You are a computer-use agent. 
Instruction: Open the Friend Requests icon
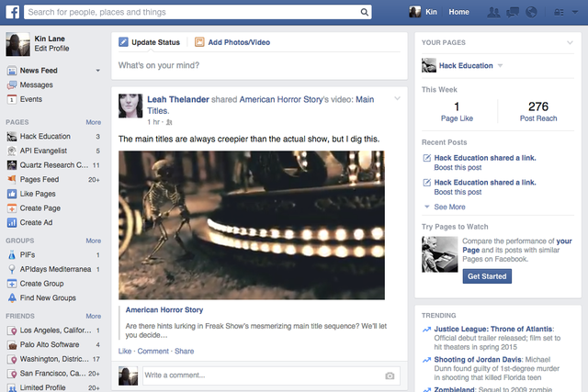coord(493,12)
